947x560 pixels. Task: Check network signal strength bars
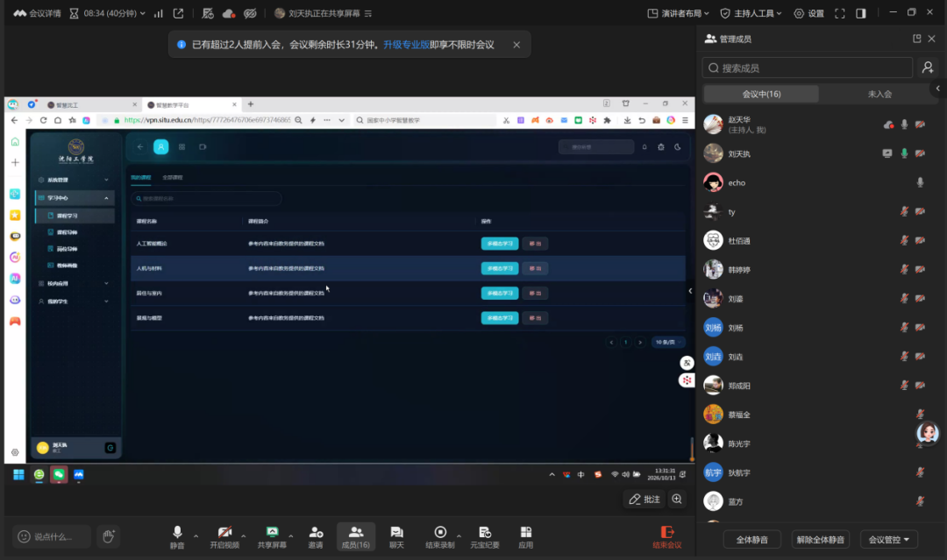[x=158, y=13]
